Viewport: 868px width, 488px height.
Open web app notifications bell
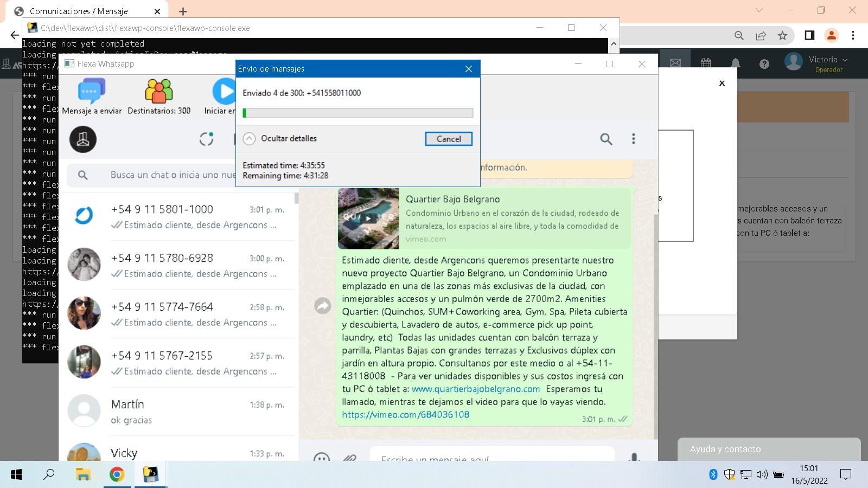736,63
